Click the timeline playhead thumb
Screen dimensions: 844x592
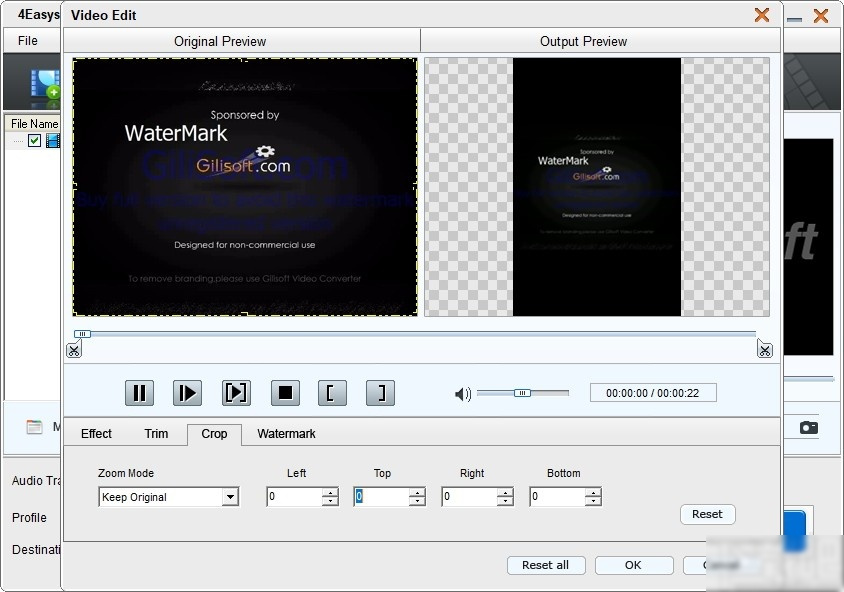pos(82,334)
